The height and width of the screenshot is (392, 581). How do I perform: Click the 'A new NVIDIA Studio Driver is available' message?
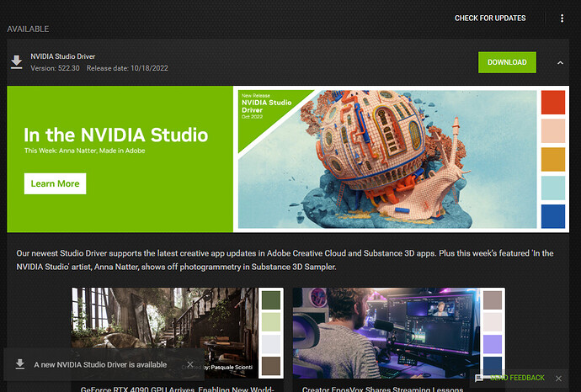click(x=100, y=364)
